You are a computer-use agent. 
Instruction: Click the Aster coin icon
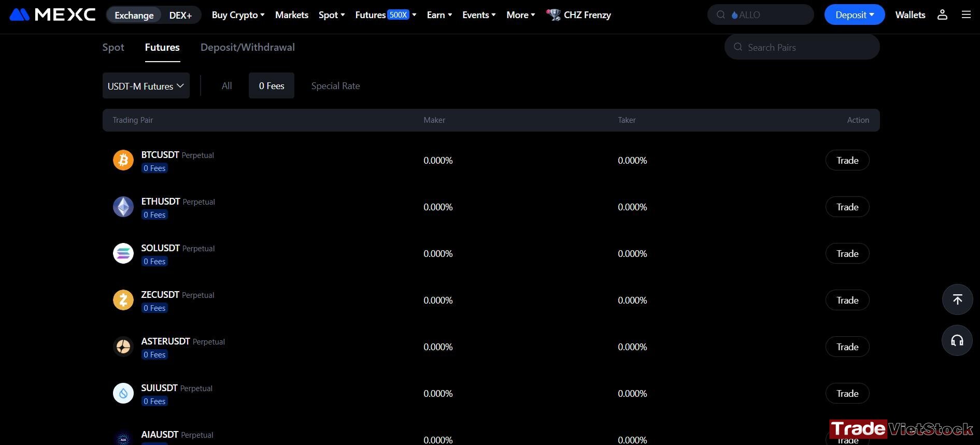coord(123,347)
